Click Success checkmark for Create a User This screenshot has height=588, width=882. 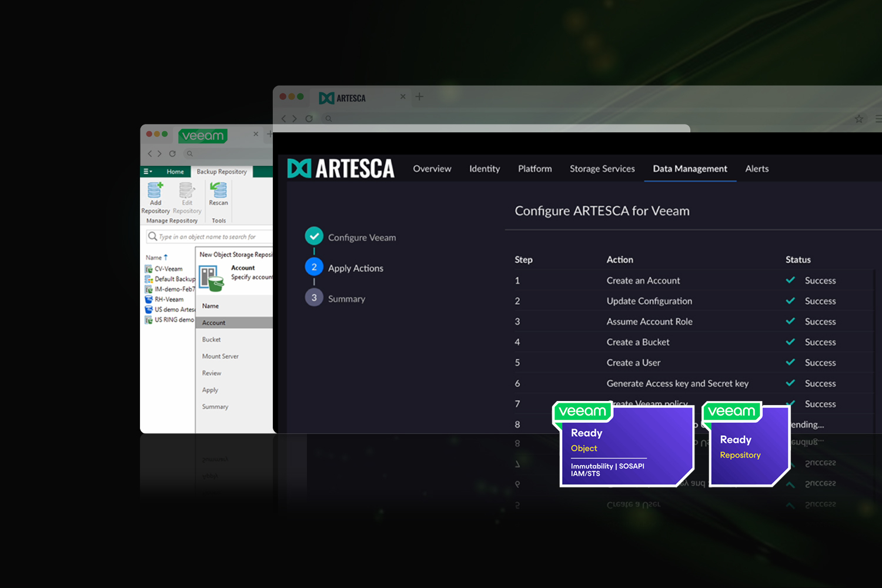(x=790, y=362)
